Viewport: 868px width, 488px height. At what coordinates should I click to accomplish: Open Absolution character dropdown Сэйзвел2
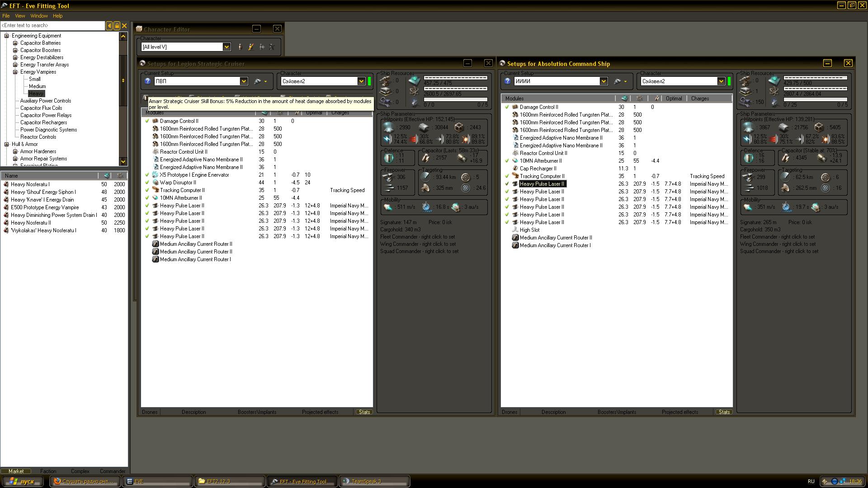coord(721,81)
